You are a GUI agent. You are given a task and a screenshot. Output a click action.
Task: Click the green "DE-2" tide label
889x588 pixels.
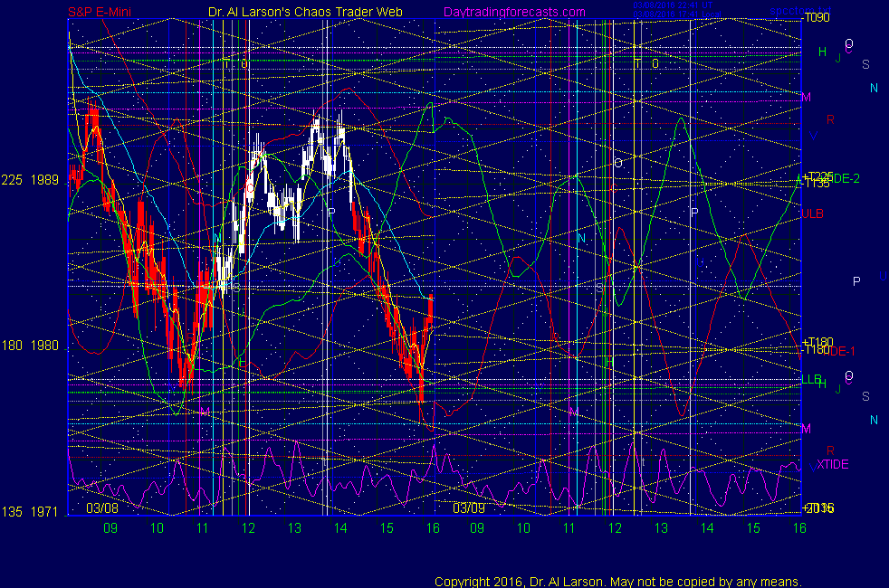click(846, 178)
